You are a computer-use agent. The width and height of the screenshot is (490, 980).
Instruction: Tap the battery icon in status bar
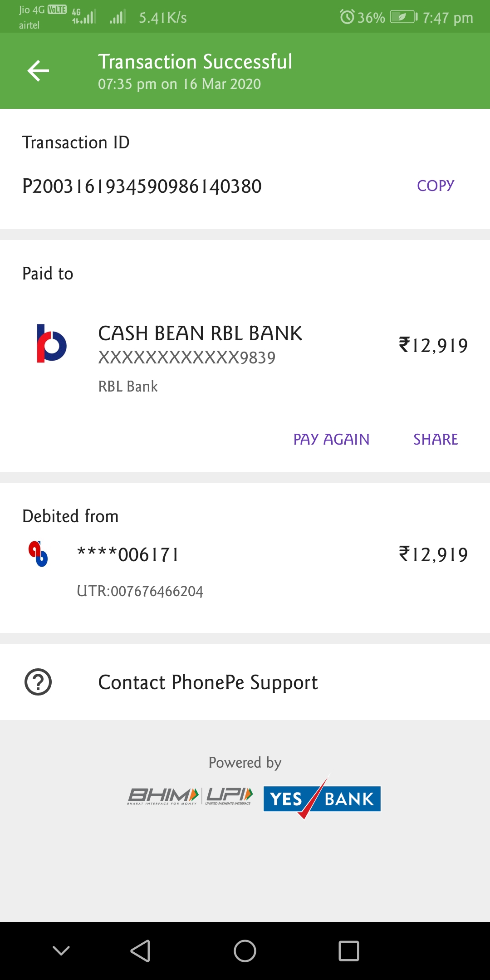(x=403, y=17)
